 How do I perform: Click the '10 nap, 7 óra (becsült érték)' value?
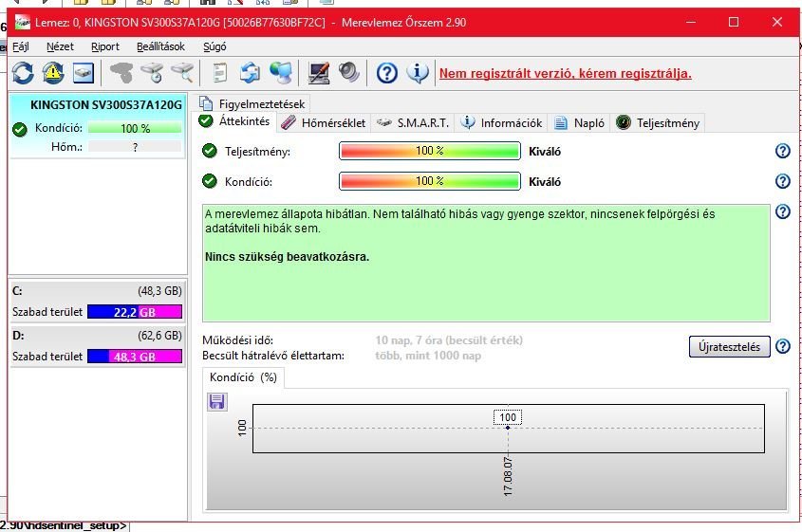(449, 339)
